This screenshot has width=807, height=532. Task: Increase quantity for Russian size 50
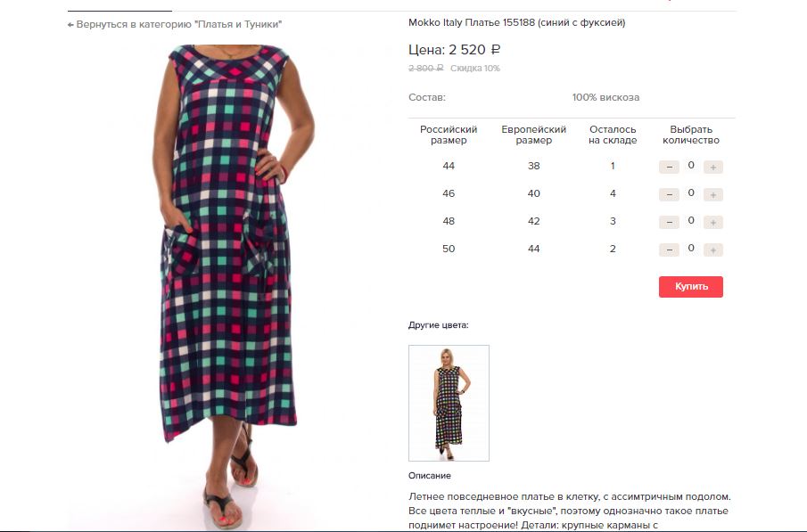click(x=712, y=250)
